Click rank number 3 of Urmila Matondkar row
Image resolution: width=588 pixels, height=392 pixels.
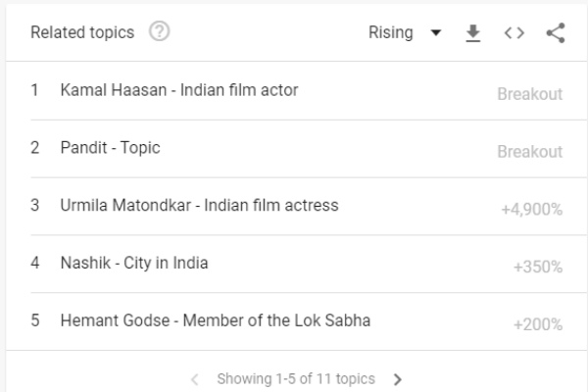(x=34, y=206)
